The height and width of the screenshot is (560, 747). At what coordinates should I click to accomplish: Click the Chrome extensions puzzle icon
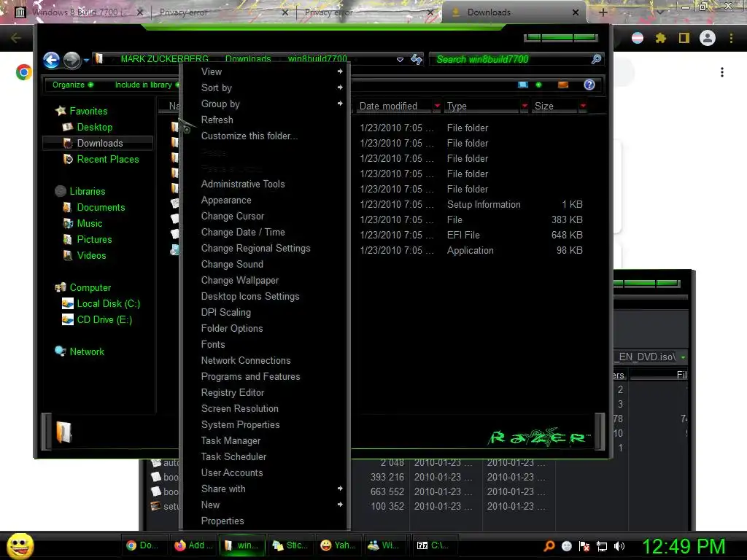click(660, 38)
